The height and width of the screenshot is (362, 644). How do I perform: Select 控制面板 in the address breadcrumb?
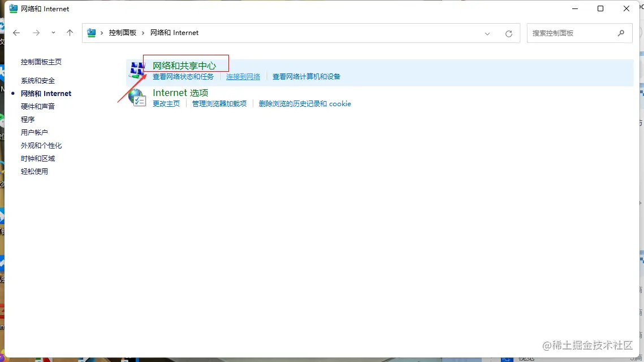tap(122, 33)
